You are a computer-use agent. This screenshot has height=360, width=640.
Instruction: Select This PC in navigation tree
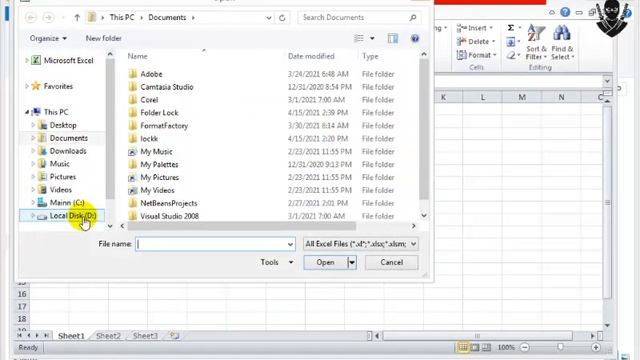pos(56,112)
